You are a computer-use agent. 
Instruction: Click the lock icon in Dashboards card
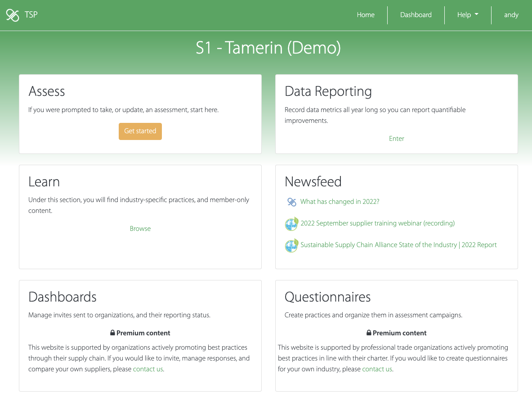tap(112, 333)
